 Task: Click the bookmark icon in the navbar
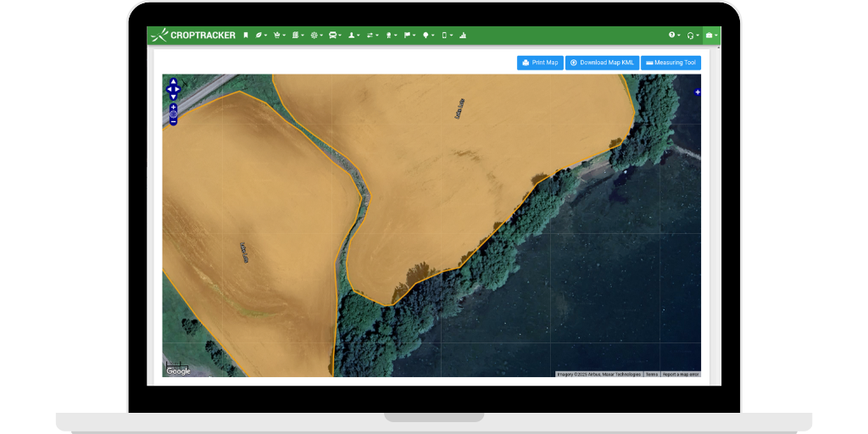246,36
